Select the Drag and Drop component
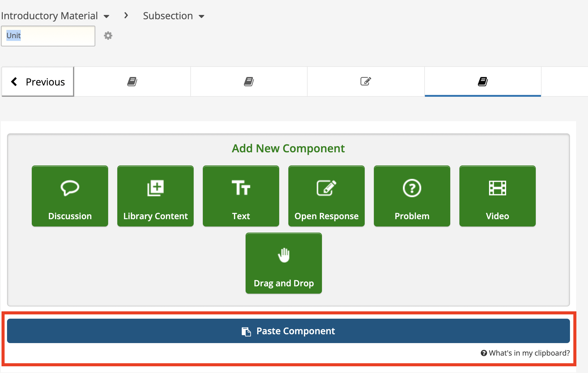The height and width of the screenshot is (373, 588). (283, 263)
